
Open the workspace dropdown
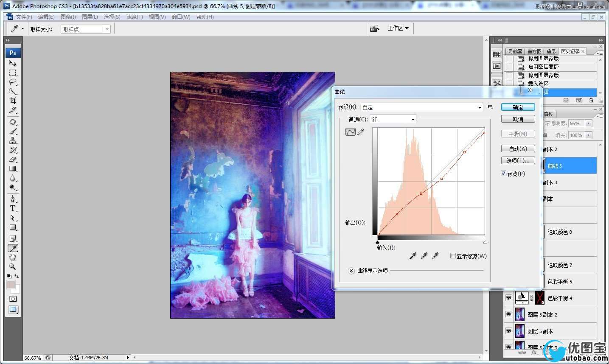coord(398,28)
